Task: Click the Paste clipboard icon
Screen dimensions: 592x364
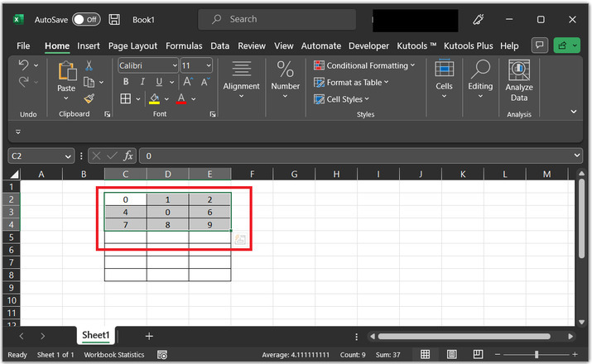Action: pyautogui.click(x=67, y=71)
